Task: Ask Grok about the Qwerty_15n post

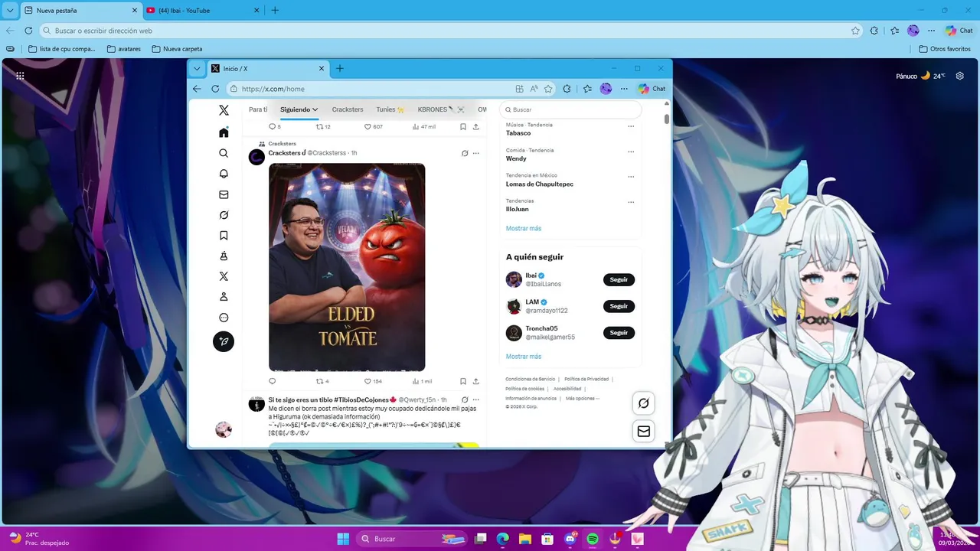Action: 465,399
